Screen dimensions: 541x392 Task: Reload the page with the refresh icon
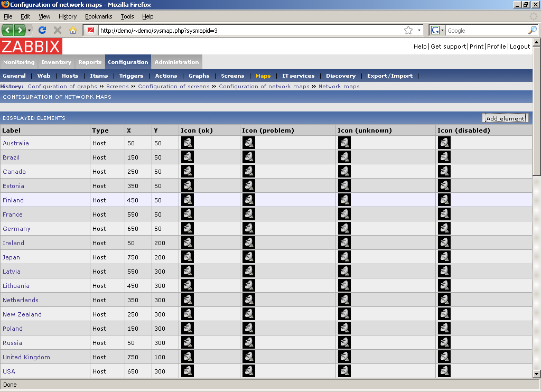42,30
